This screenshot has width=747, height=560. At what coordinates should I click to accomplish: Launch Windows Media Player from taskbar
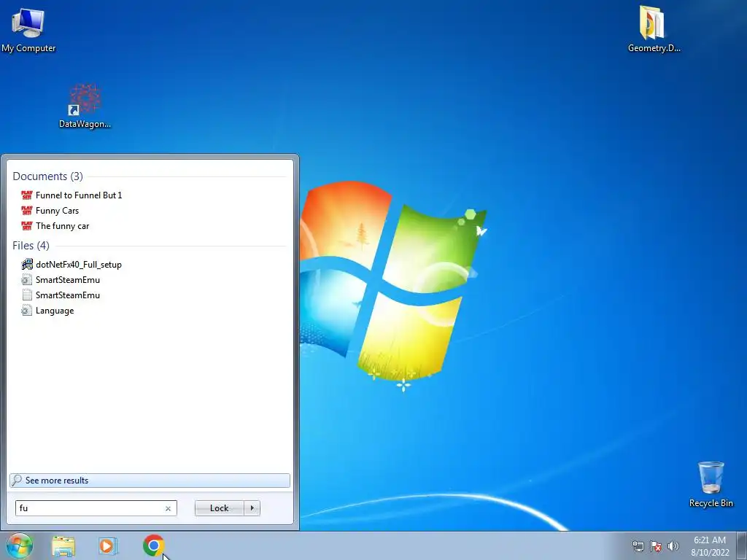(x=108, y=546)
